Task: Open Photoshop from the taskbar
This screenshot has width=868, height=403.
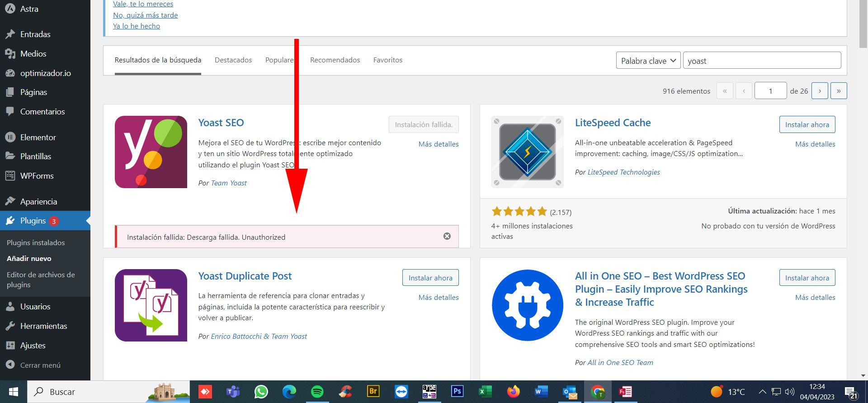Action: 457,392
